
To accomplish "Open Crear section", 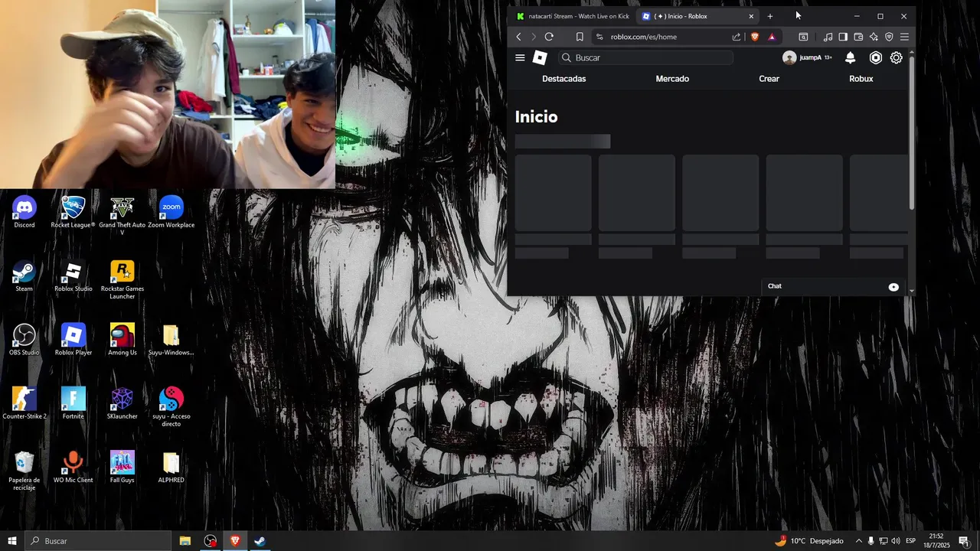I will pyautogui.click(x=769, y=79).
